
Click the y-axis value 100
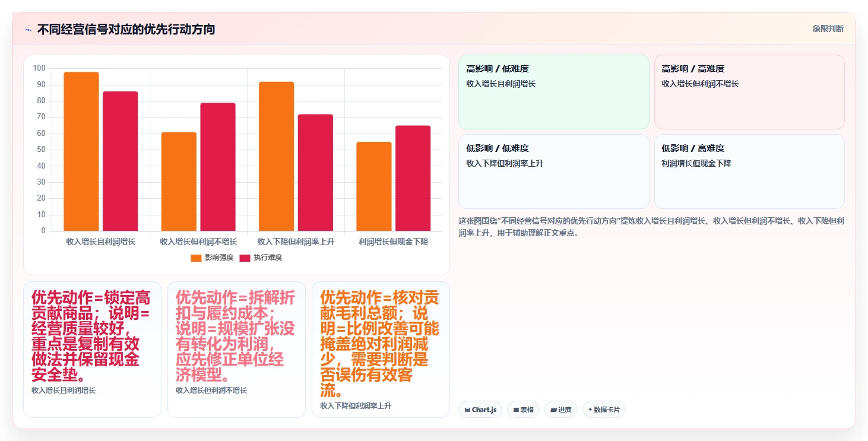click(x=39, y=68)
